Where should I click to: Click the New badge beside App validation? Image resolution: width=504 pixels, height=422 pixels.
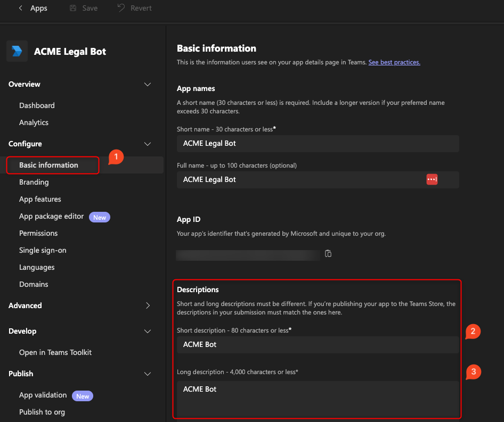click(x=83, y=396)
